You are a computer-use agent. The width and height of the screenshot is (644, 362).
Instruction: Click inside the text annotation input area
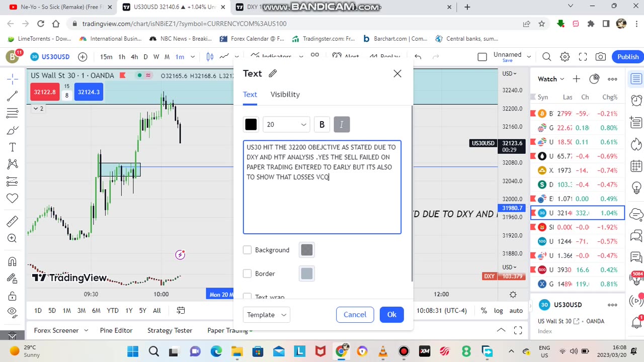pyautogui.click(x=322, y=187)
